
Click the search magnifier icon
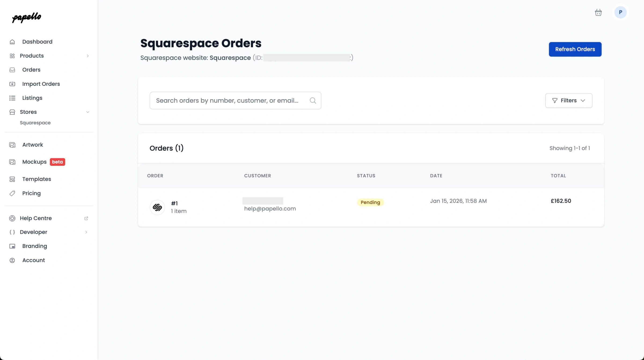tap(313, 100)
